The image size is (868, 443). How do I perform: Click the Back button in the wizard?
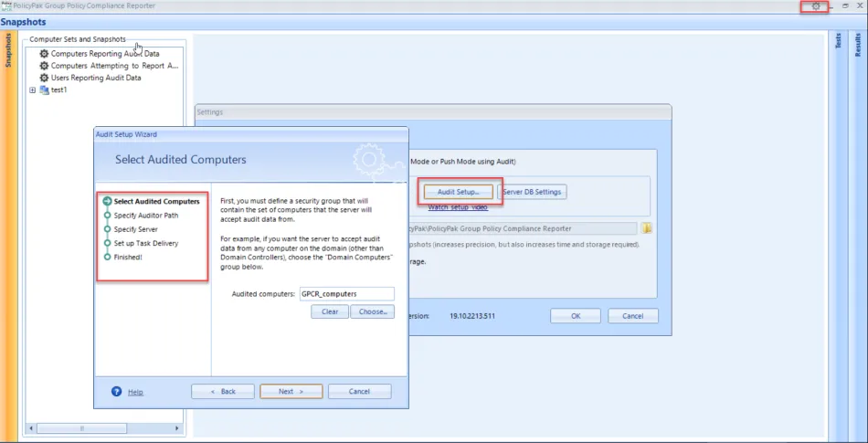(x=222, y=391)
